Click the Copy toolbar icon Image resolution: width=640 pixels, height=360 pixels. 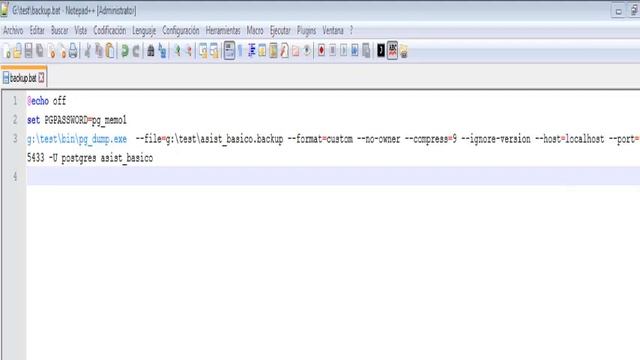[99, 51]
